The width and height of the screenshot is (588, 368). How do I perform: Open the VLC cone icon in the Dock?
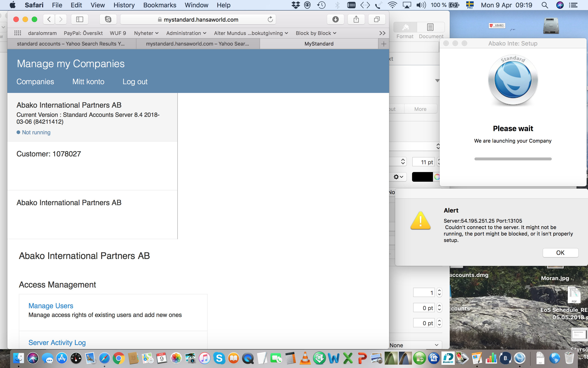click(x=305, y=358)
